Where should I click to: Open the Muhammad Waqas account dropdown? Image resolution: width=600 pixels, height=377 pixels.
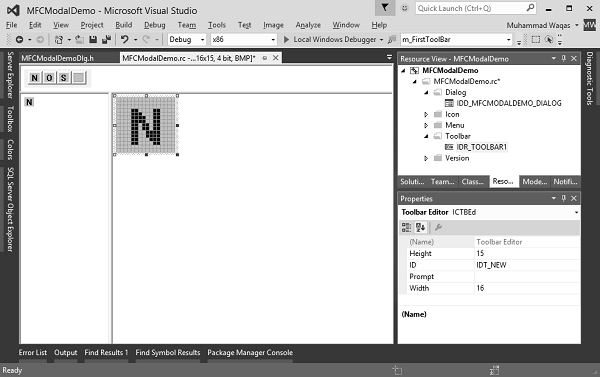point(577,26)
